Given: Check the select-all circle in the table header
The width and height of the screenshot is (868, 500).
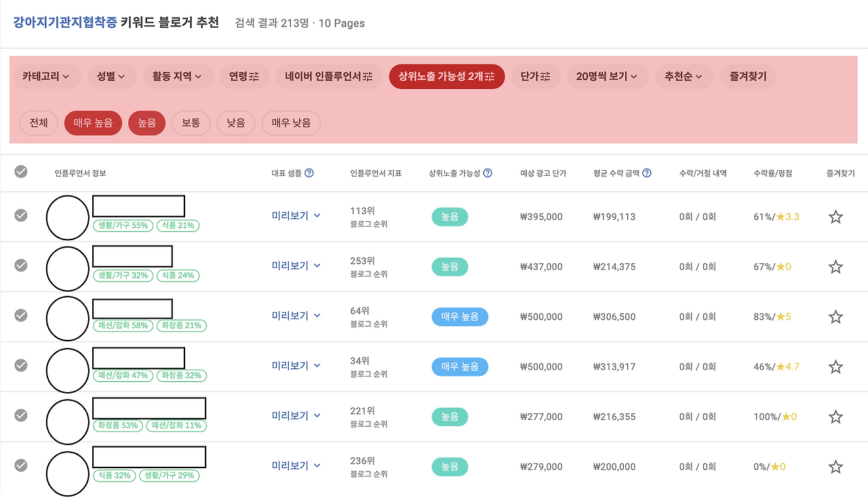Looking at the screenshot, I should click(20, 172).
